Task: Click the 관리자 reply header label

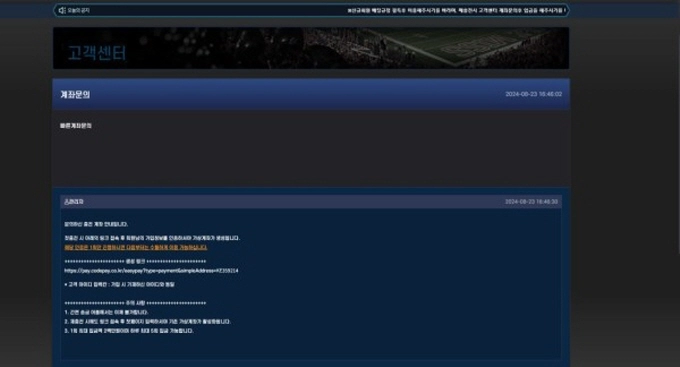Action: (x=74, y=202)
